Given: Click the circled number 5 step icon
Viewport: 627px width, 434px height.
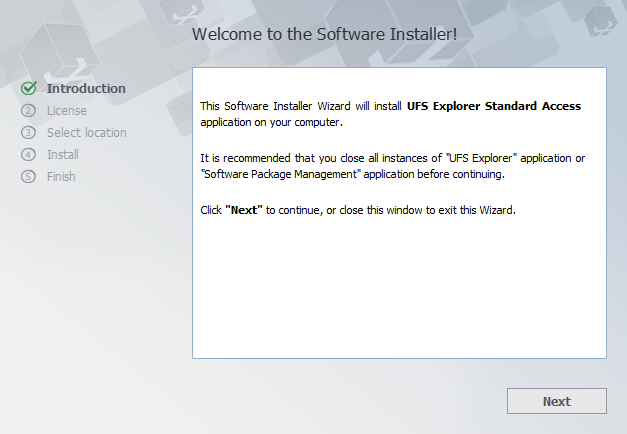Looking at the screenshot, I should [x=28, y=176].
